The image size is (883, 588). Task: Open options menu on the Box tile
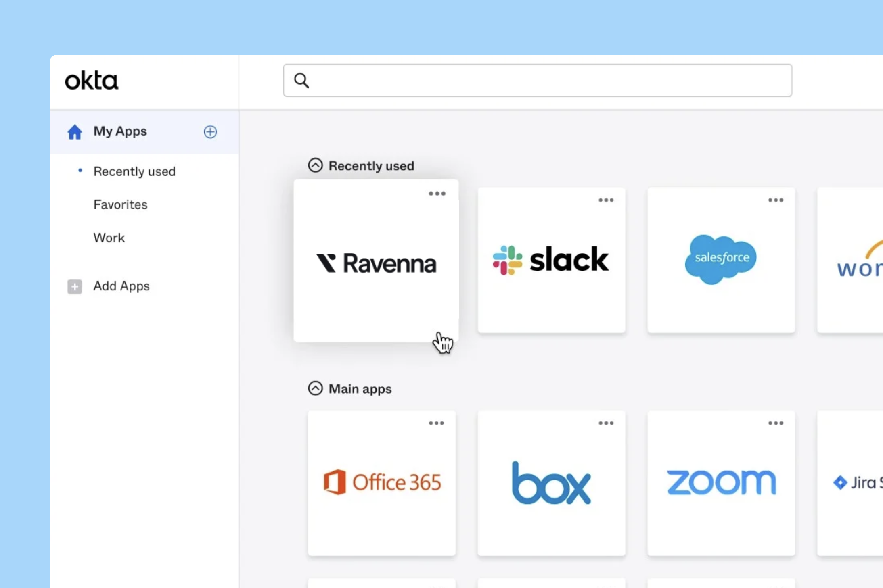coord(605,423)
